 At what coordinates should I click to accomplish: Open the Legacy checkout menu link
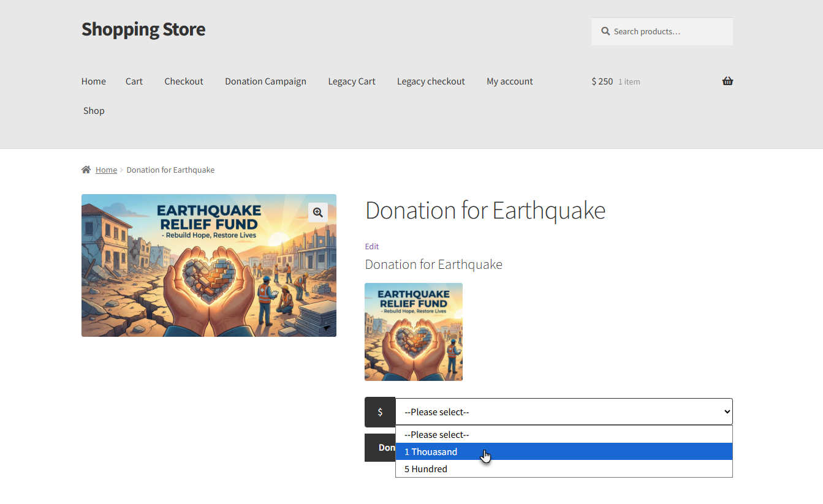tap(431, 81)
